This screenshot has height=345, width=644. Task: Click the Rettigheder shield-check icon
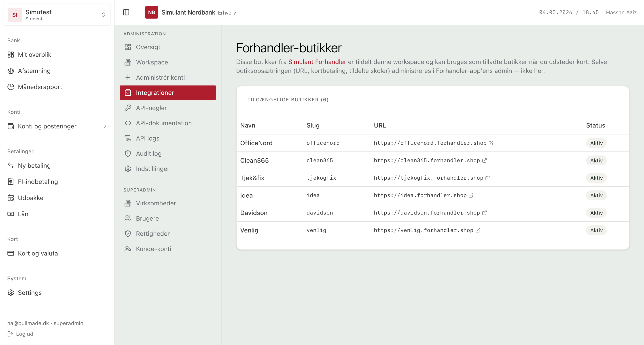pyautogui.click(x=128, y=234)
